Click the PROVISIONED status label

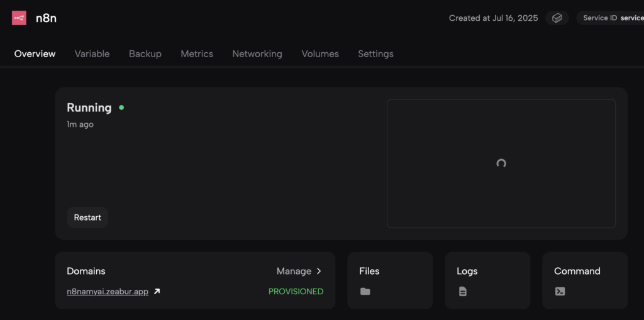[296, 292]
